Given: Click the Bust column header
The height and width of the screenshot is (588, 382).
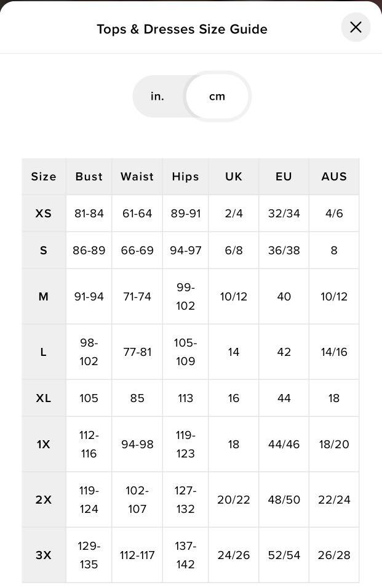Looking at the screenshot, I should pos(89,177).
